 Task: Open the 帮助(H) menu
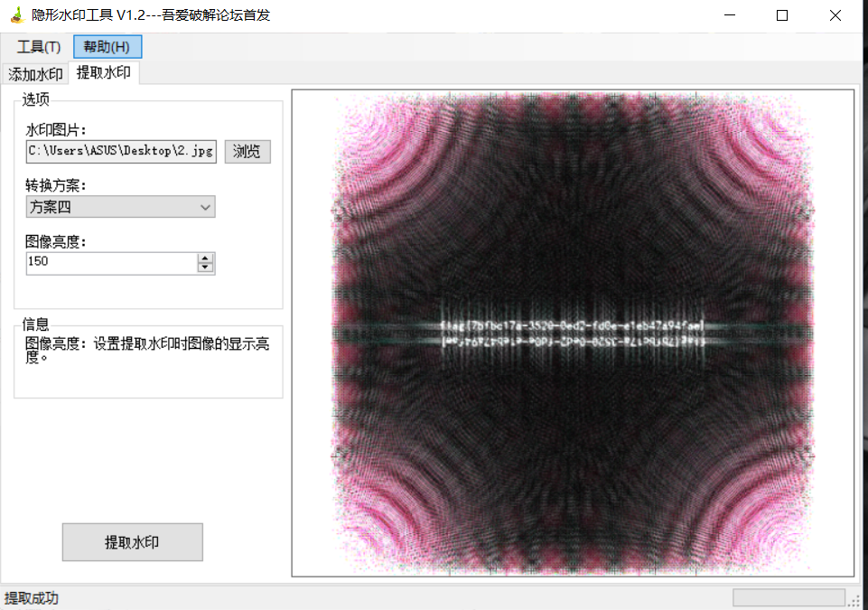tap(107, 46)
